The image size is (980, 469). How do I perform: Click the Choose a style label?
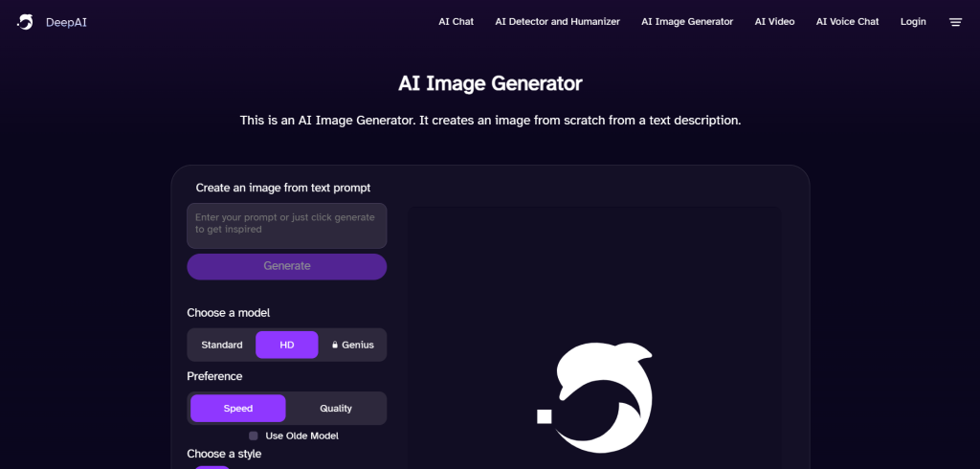point(224,454)
